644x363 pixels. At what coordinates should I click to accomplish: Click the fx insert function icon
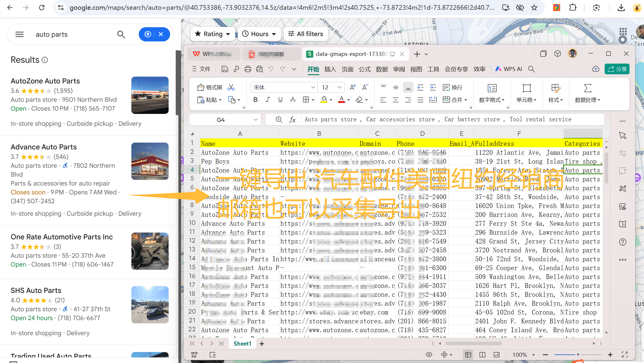point(292,120)
